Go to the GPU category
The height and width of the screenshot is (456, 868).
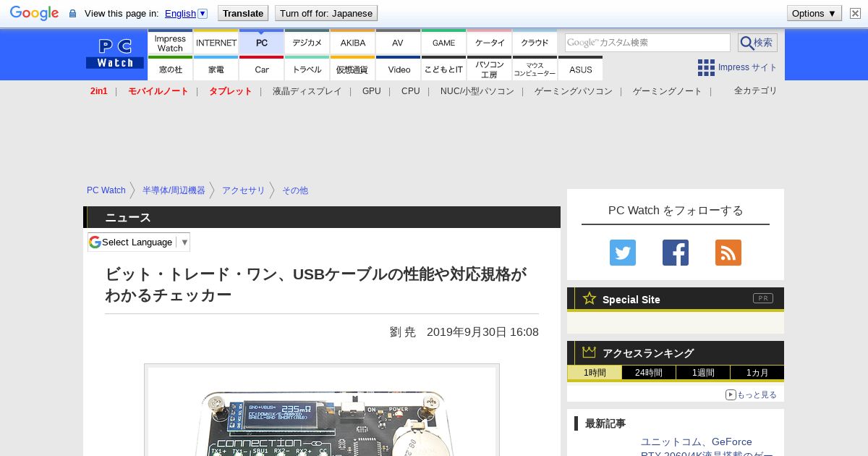(x=372, y=91)
